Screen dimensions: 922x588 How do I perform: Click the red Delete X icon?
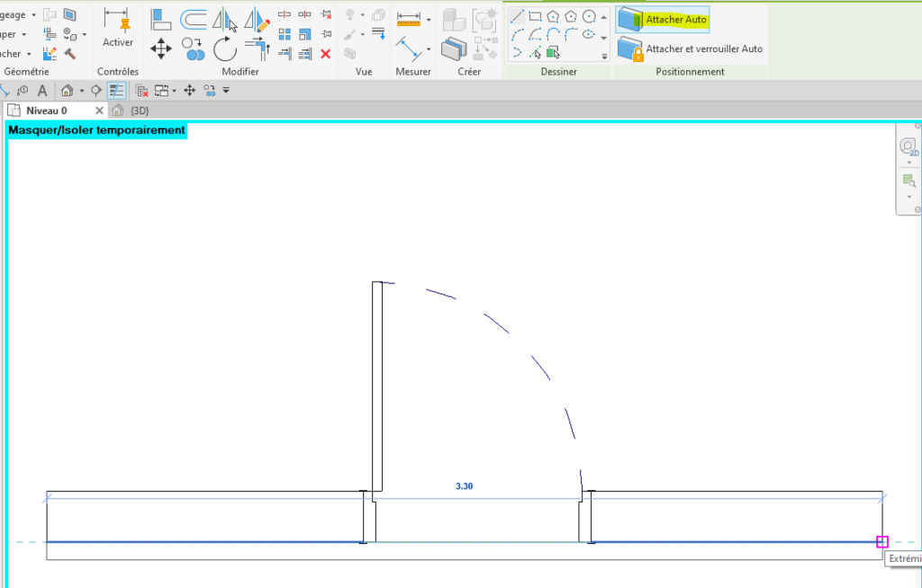[x=326, y=54]
